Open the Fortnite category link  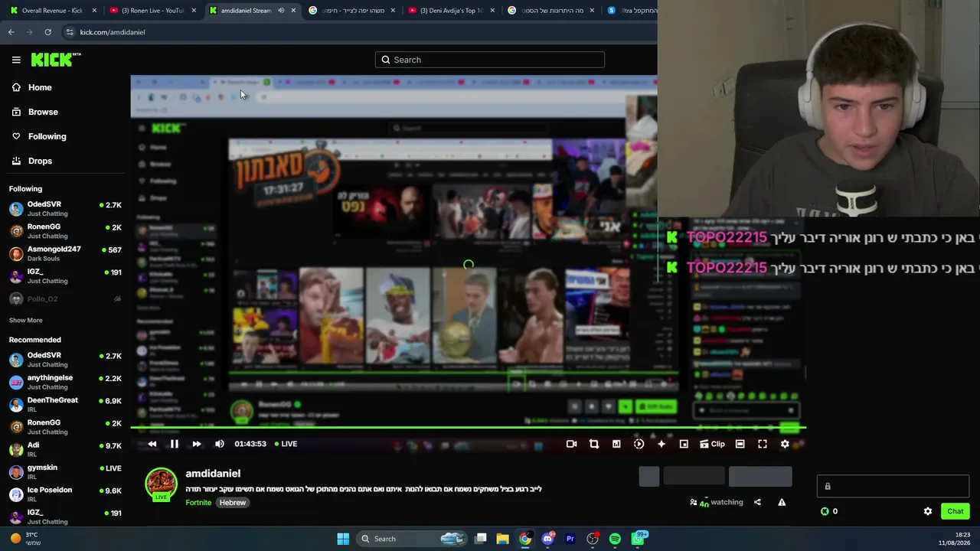[x=198, y=503]
